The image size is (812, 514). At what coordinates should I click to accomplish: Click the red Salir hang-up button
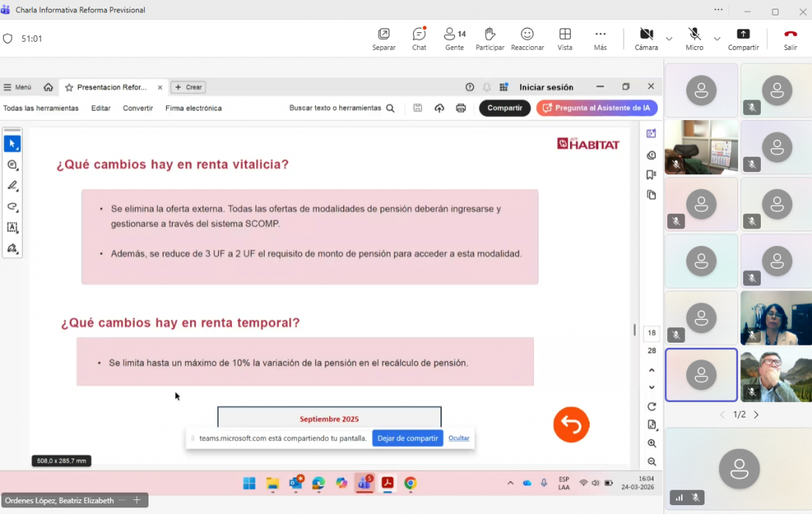(790, 38)
